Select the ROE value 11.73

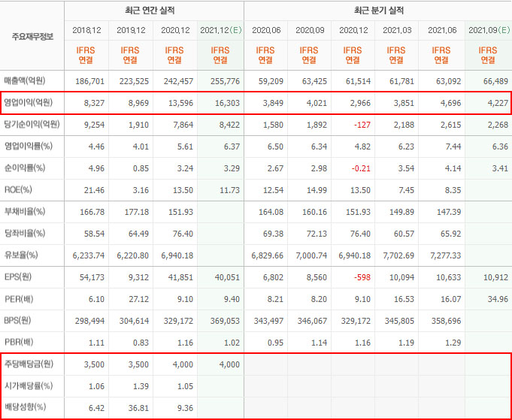click(229, 190)
